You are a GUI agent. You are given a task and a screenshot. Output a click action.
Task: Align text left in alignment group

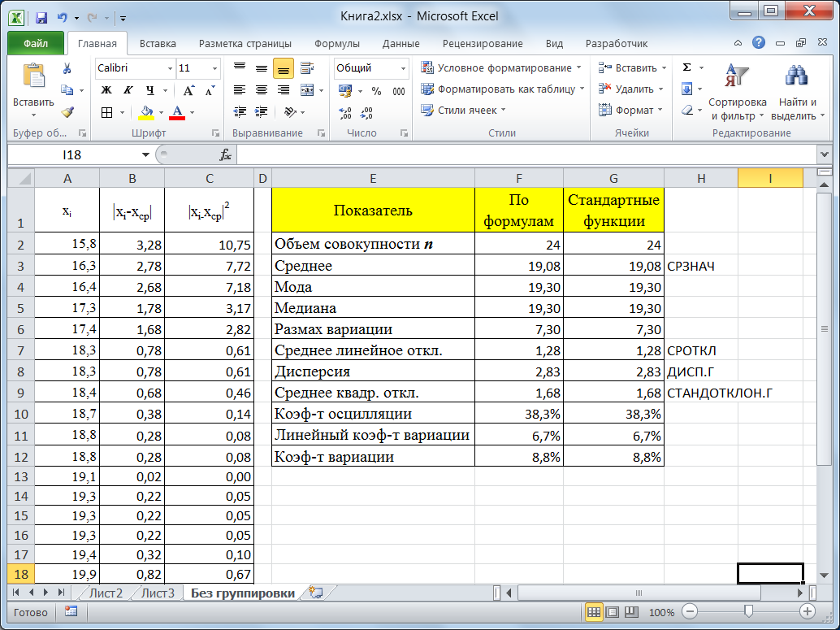240,90
